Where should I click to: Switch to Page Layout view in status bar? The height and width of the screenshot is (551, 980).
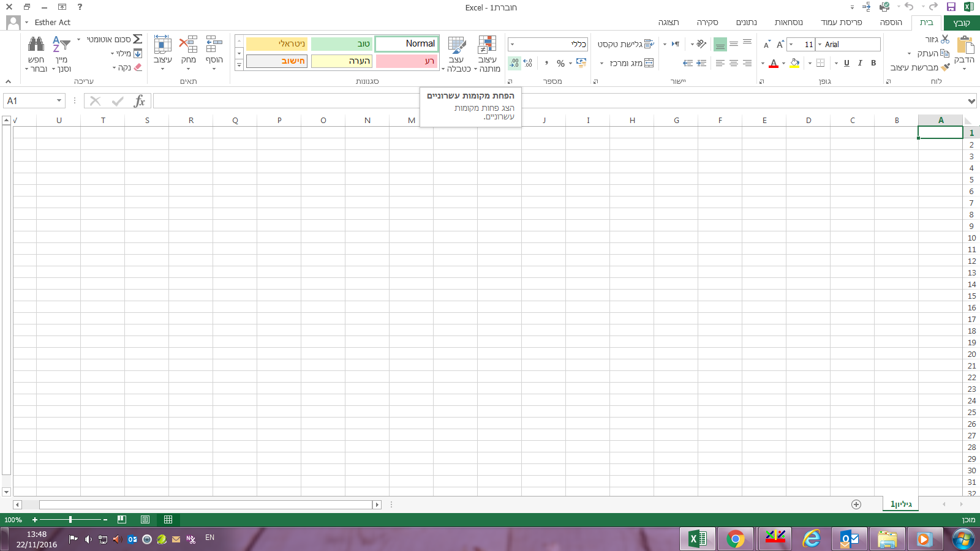(145, 520)
